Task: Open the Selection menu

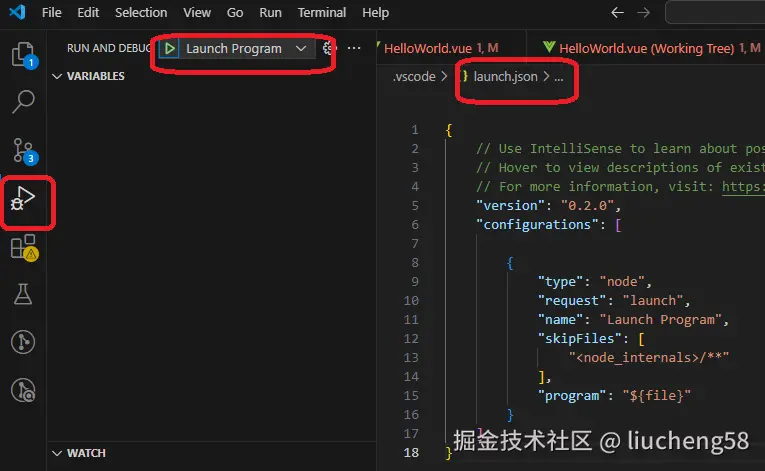Action: click(141, 12)
